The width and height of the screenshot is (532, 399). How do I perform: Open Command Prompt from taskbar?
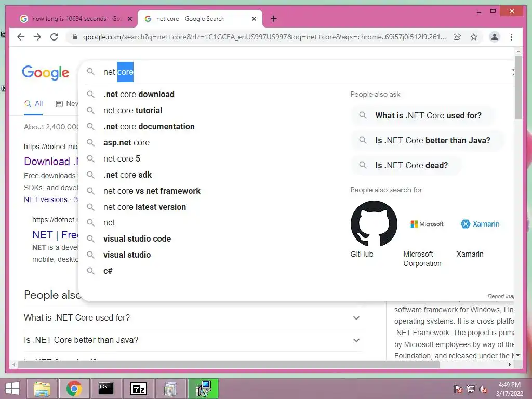pos(106,389)
